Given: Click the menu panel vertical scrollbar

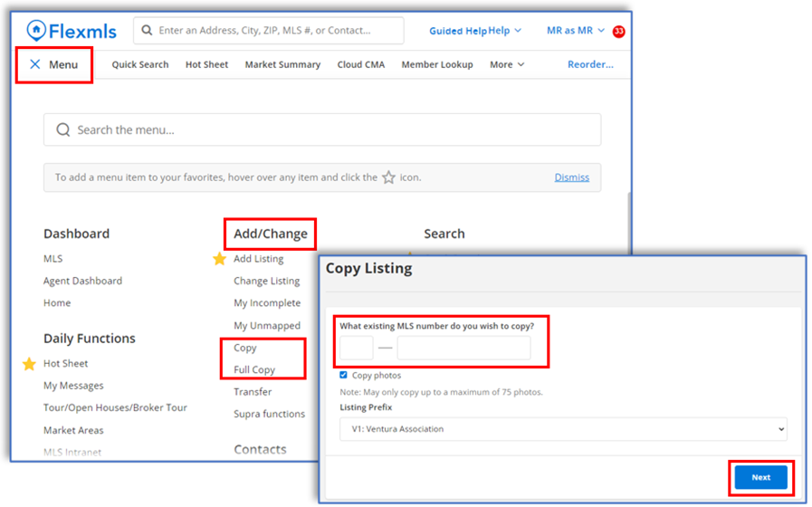Looking at the screenshot, I should point(628,223).
